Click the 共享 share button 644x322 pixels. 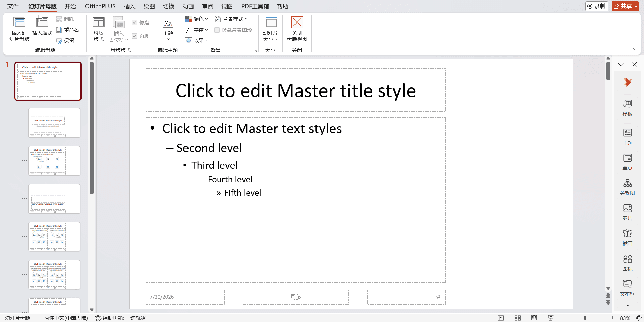click(625, 6)
